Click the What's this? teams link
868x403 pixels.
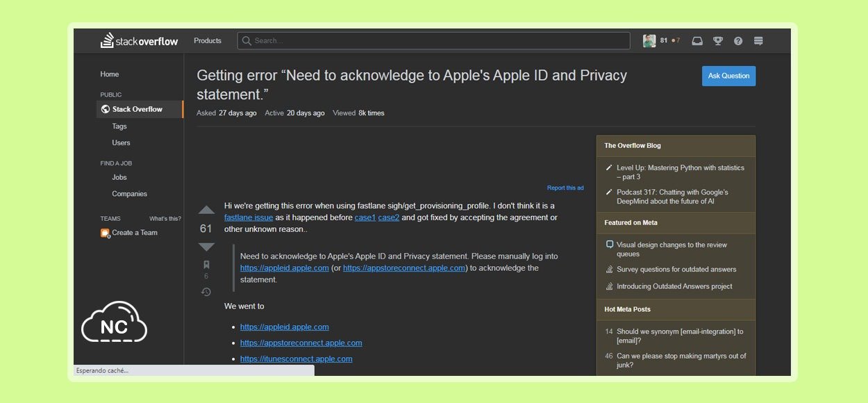(x=165, y=219)
